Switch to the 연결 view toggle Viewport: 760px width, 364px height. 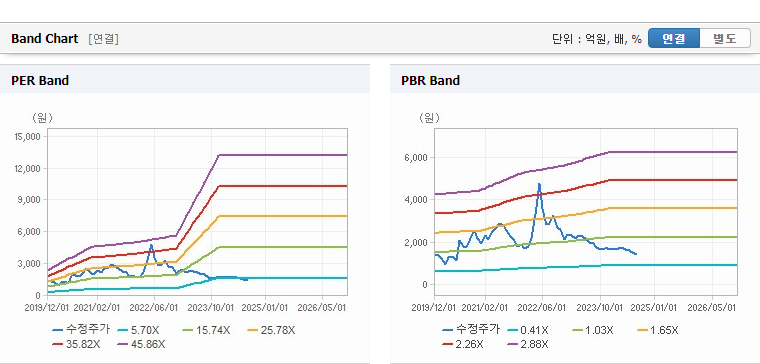tap(674, 38)
